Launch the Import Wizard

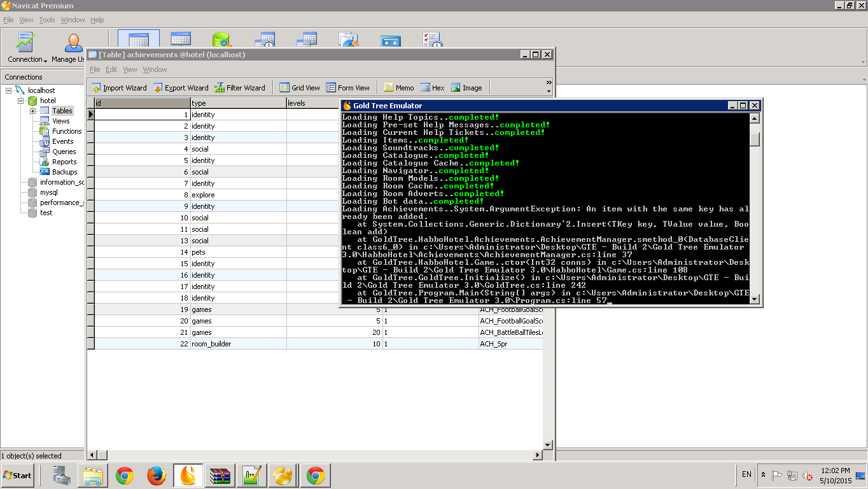[118, 88]
